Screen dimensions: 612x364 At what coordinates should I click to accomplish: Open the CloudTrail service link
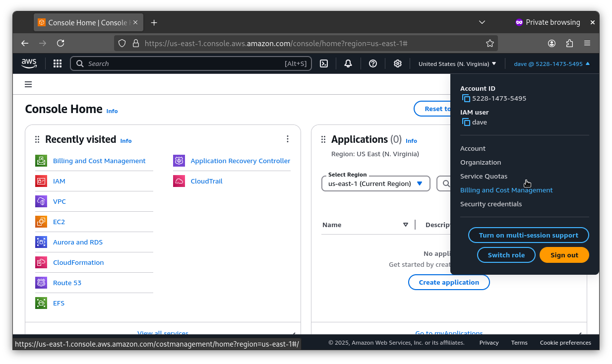pos(206,181)
